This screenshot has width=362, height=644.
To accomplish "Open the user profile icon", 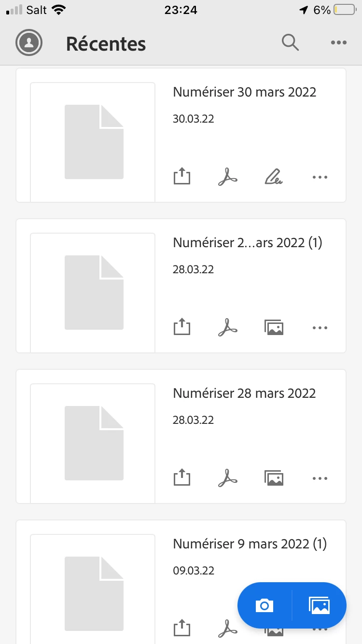I will click(x=29, y=43).
